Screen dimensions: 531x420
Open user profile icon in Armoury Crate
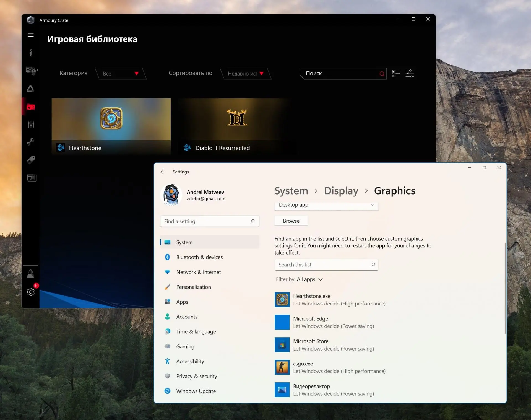point(31,274)
